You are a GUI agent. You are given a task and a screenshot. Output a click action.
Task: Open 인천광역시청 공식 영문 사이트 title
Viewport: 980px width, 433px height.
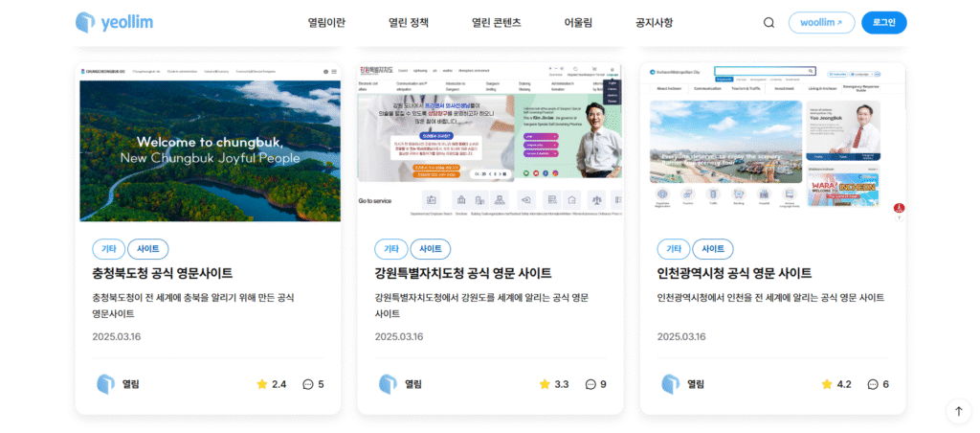pos(734,273)
